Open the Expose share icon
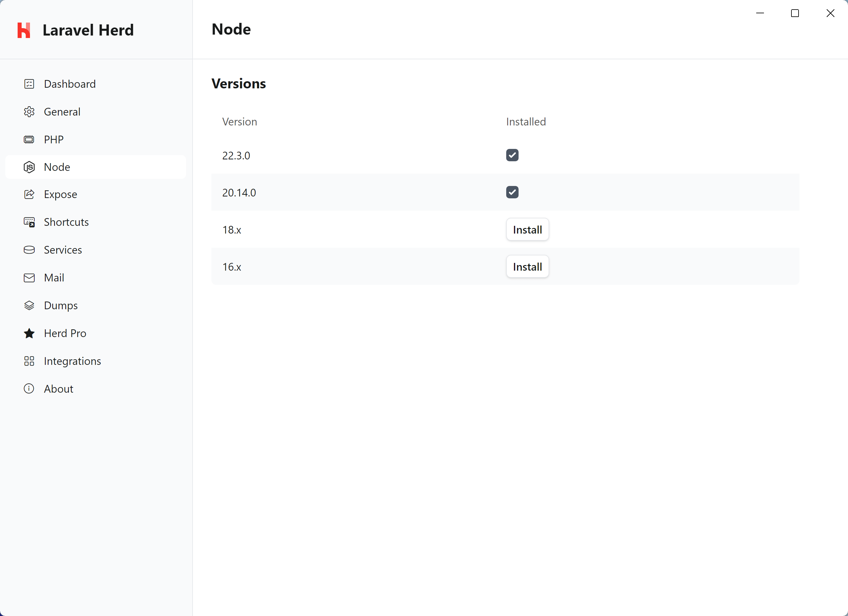848x616 pixels. (x=29, y=194)
